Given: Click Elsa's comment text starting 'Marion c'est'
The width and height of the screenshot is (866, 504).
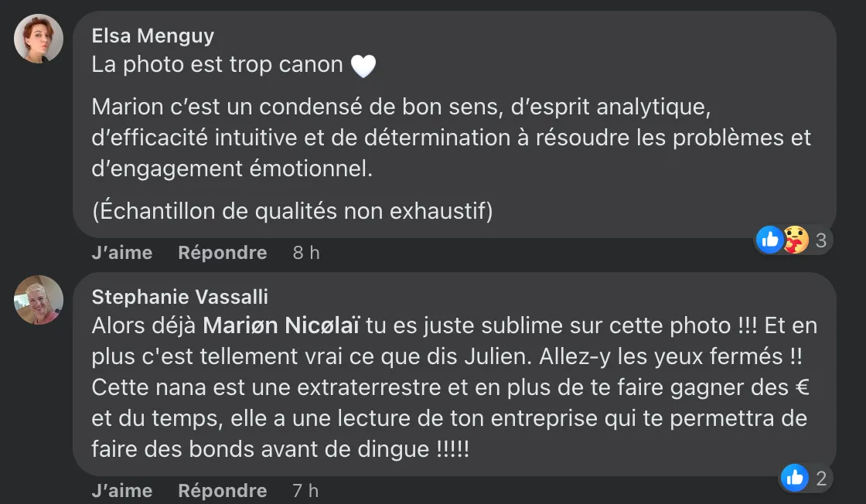Looking at the screenshot, I should 452,138.
